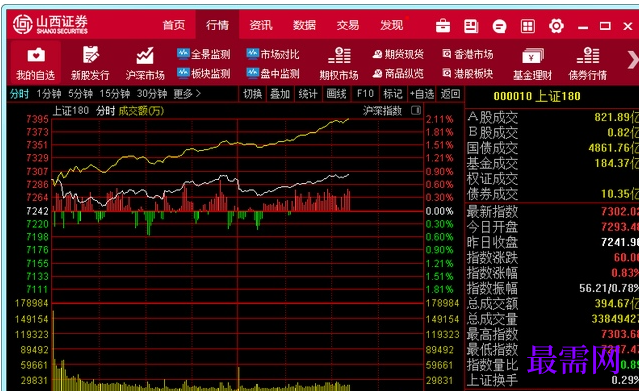
Task: Open the 数据 data menu
Action: tap(304, 25)
